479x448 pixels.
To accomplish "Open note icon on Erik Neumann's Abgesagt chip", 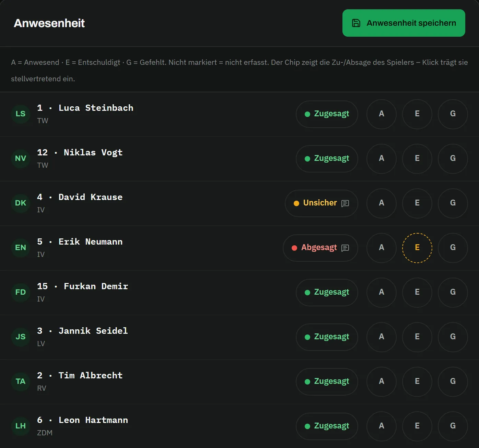I will [x=345, y=248].
